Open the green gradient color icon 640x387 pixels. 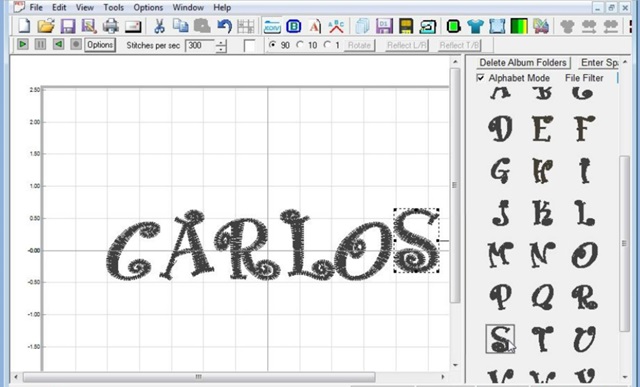pos(519,26)
